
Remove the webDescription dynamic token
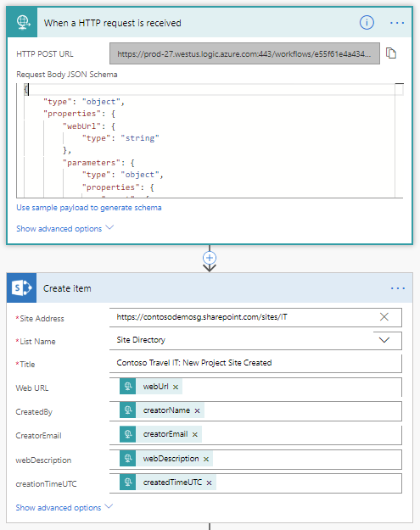tap(206, 459)
